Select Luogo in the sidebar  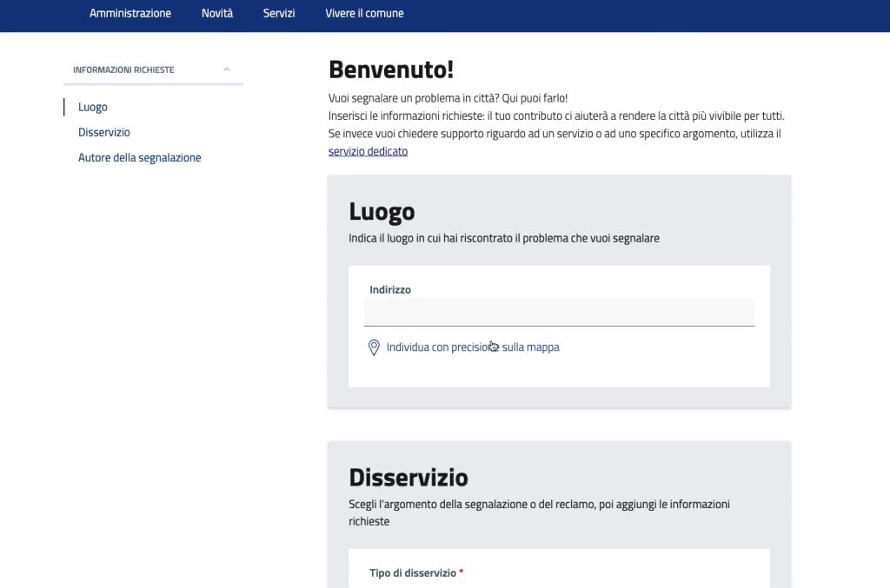coord(92,107)
